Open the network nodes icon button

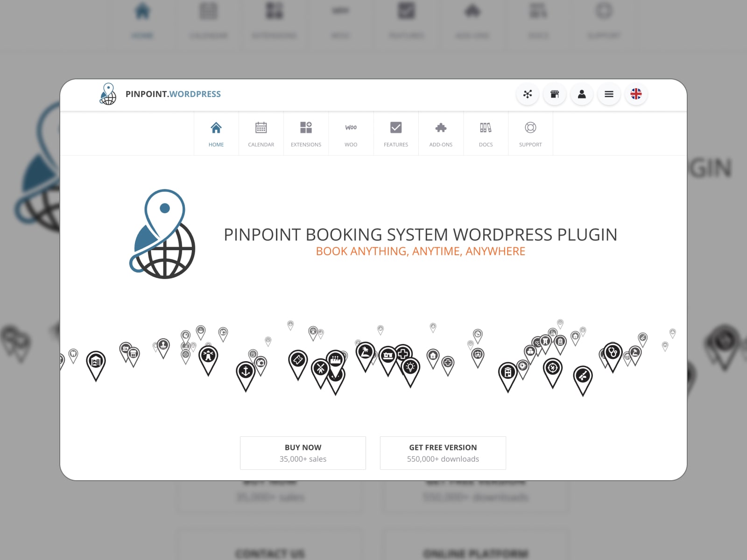pos(528,94)
